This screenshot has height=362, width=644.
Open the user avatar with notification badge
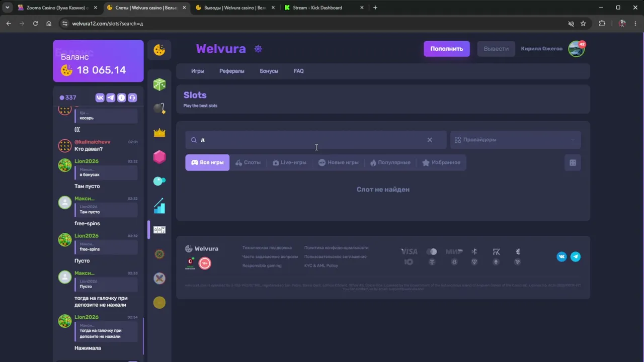coord(577,49)
